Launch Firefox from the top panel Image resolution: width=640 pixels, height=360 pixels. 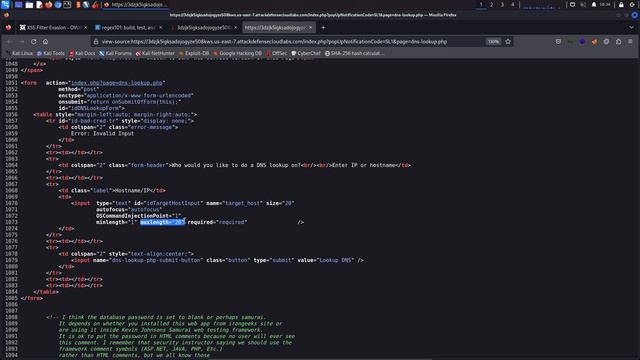(x=49, y=4)
